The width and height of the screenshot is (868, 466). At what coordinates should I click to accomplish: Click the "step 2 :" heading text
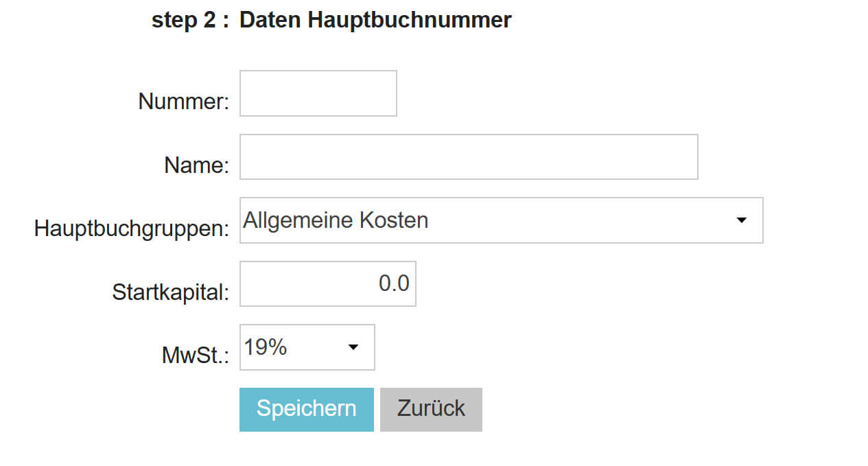coord(190,20)
